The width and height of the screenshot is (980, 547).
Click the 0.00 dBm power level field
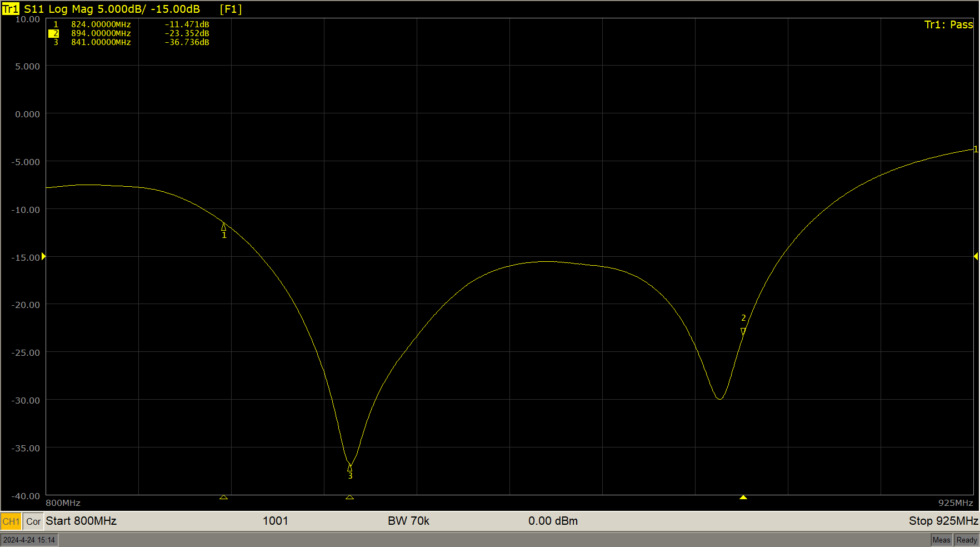(x=553, y=521)
